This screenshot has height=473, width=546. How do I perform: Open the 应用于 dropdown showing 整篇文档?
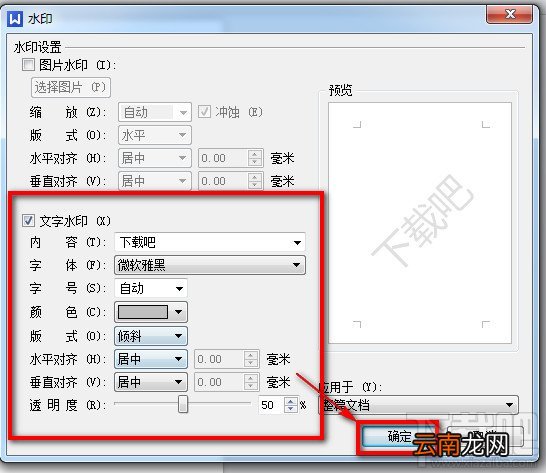[x=419, y=405]
